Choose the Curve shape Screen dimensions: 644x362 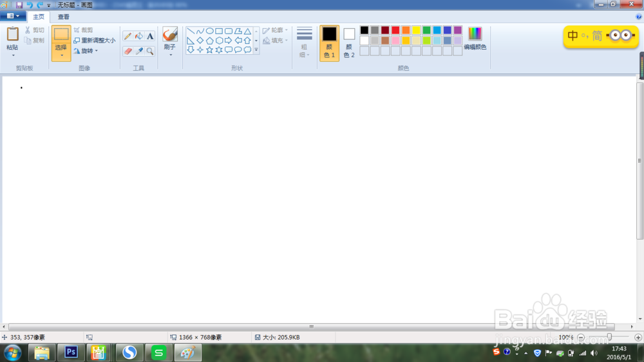click(x=200, y=31)
